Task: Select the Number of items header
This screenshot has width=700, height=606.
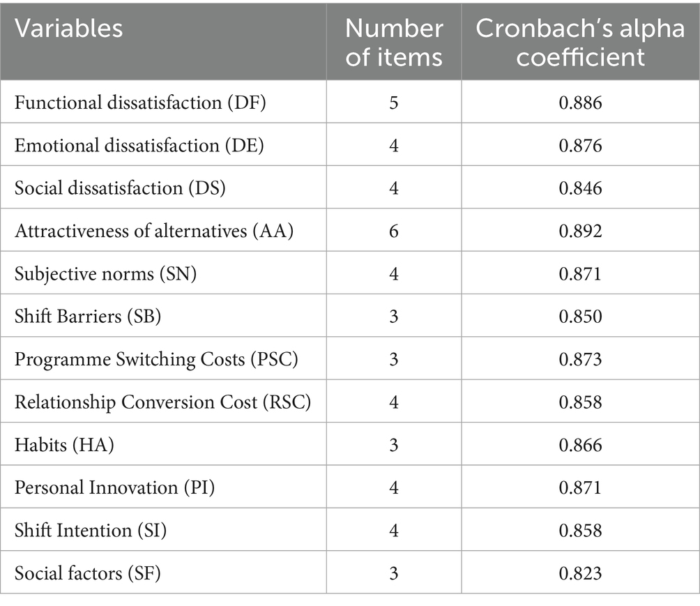Action: [x=394, y=42]
